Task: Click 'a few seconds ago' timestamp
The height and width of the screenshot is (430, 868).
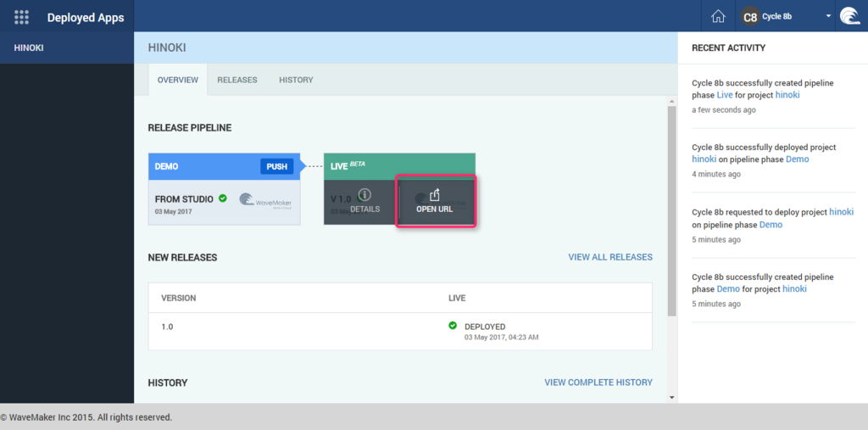Action: [x=724, y=109]
